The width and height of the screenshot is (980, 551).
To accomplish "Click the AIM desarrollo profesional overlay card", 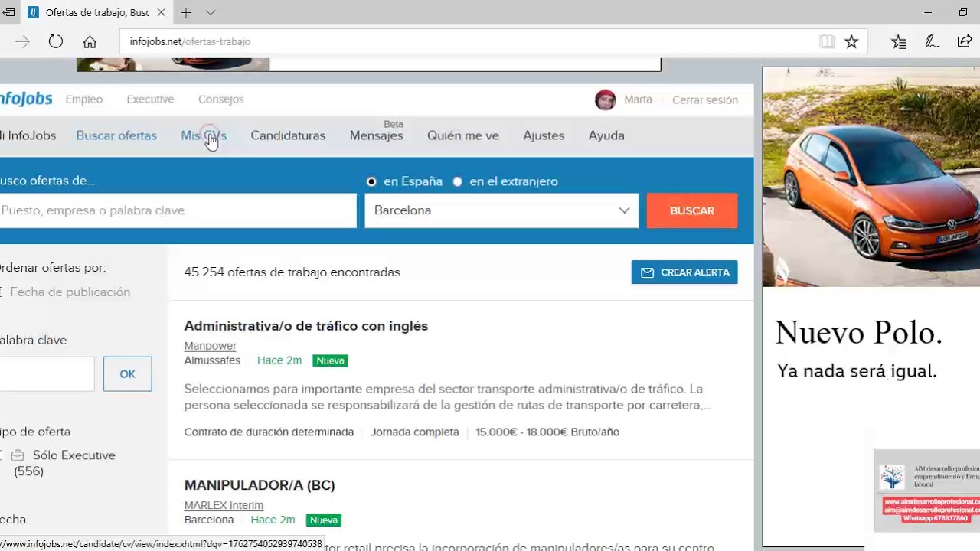I will tap(927, 491).
